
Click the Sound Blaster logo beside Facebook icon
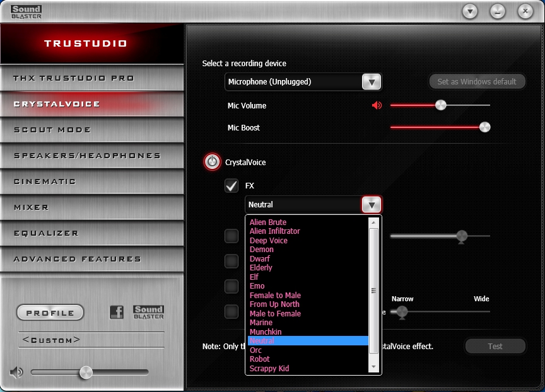pos(148,312)
